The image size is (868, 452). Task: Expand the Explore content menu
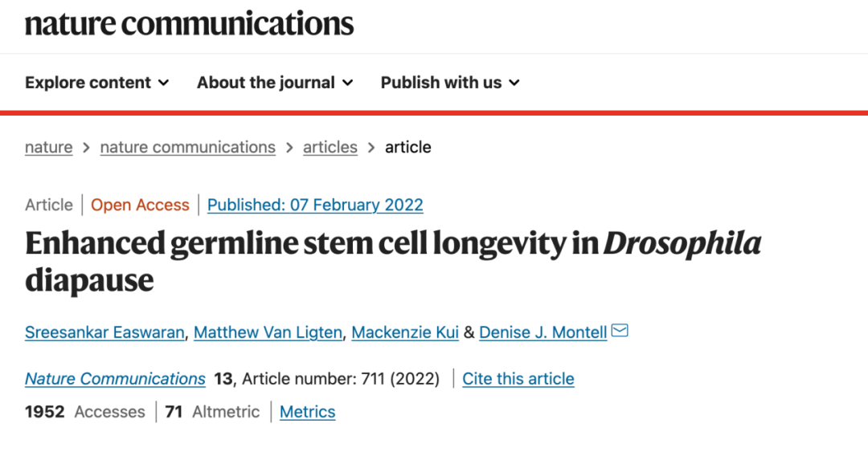coord(97,83)
